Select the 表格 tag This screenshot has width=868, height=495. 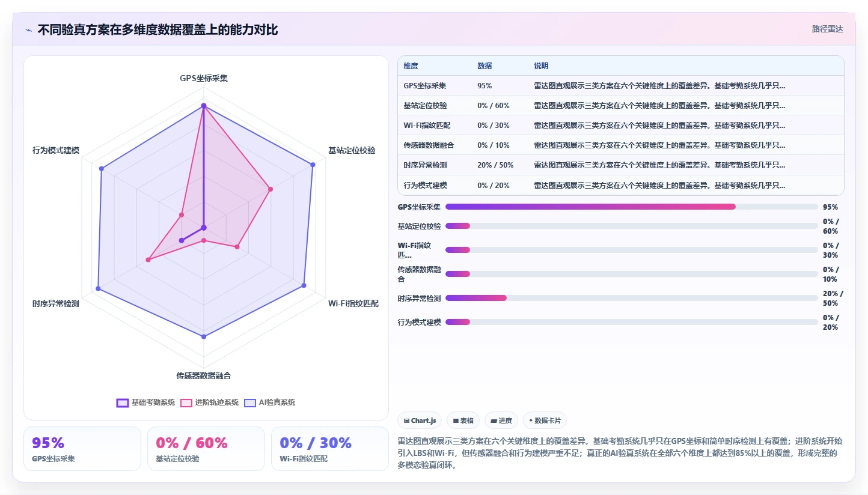[463, 421]
